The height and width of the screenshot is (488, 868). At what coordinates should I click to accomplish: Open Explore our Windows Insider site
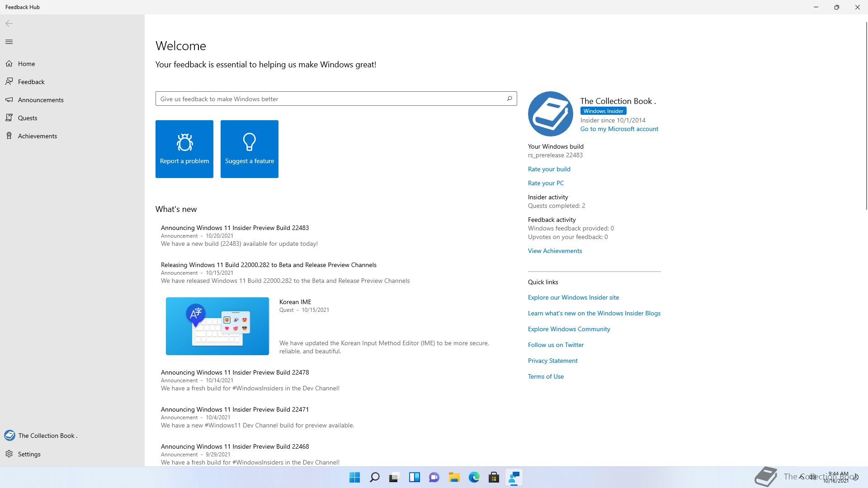pos(573,297)
